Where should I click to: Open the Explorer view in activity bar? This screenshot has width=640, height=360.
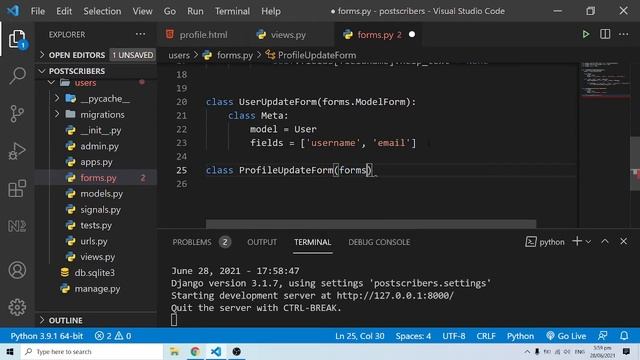coord(17,39)
